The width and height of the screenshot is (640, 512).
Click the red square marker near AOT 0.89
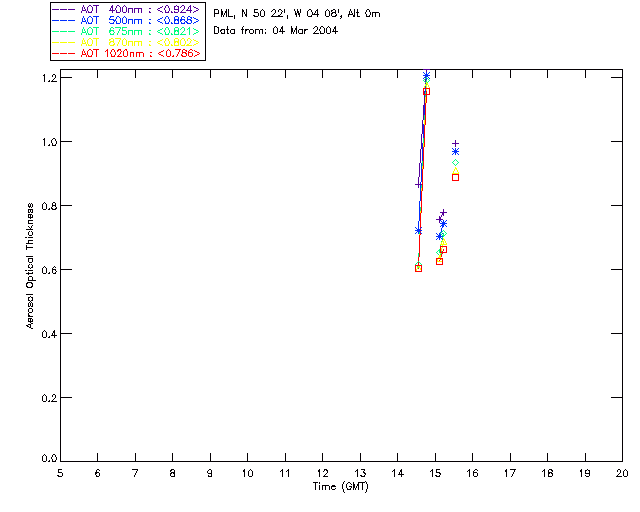[x=456, y=178]
